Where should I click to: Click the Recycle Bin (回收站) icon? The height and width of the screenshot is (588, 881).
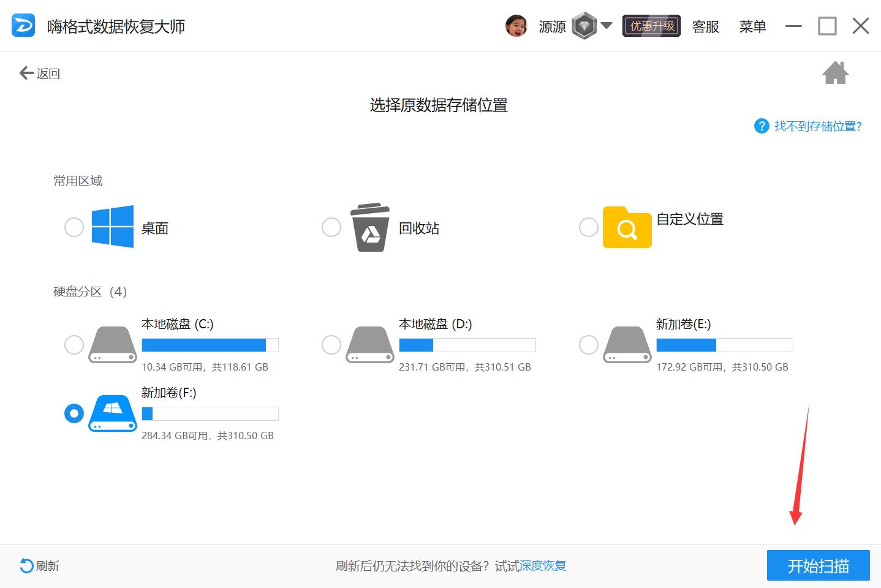pos(369,228)
